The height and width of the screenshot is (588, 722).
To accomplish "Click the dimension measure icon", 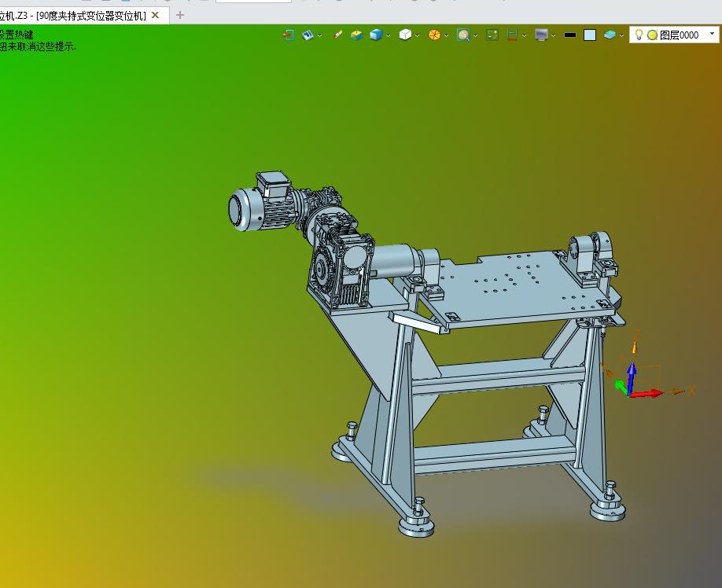I will [513, 35].
